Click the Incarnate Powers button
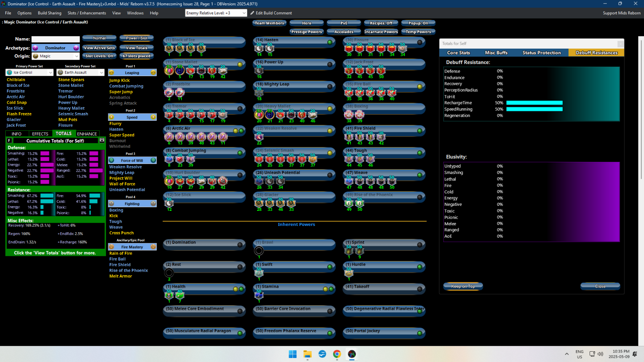Image resolution: width=644 pixels, height=362 pixels. click(381, 32)
